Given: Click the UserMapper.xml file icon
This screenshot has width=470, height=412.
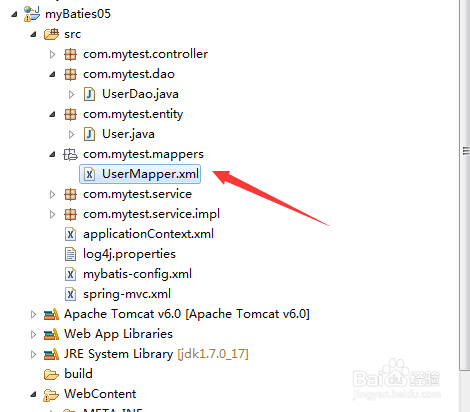Looking at the screenshot, I should click(x=89, y=174).
